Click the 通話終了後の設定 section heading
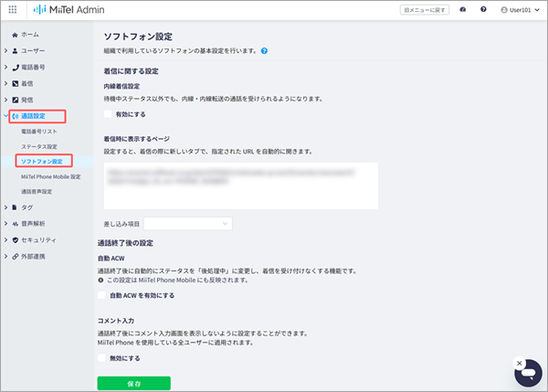The width and height of the screenshot is (548, 392). pyautogui.click(x=125, y=243)
